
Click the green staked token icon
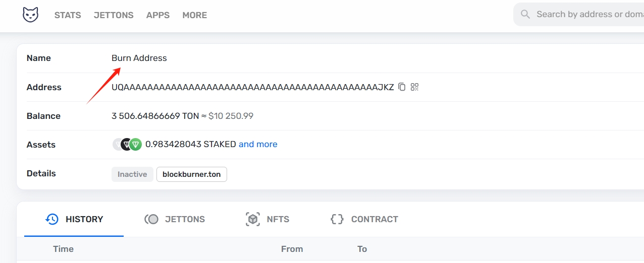(135, 145)
